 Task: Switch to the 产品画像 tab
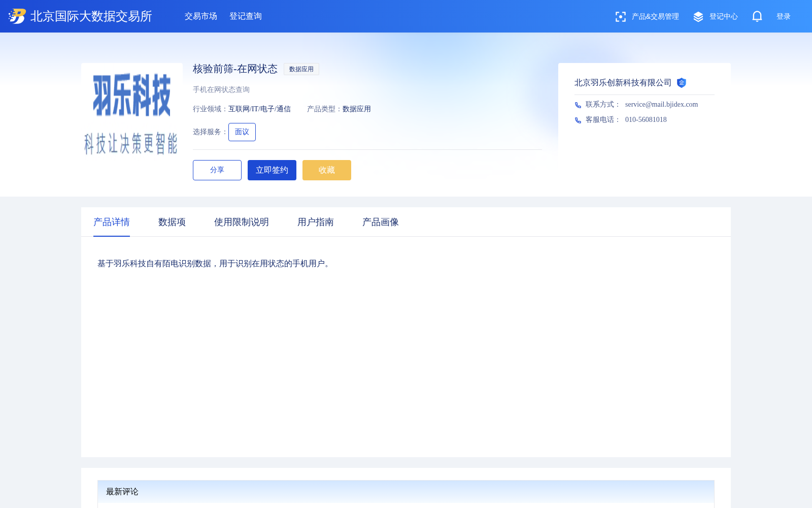coord(381,222)
